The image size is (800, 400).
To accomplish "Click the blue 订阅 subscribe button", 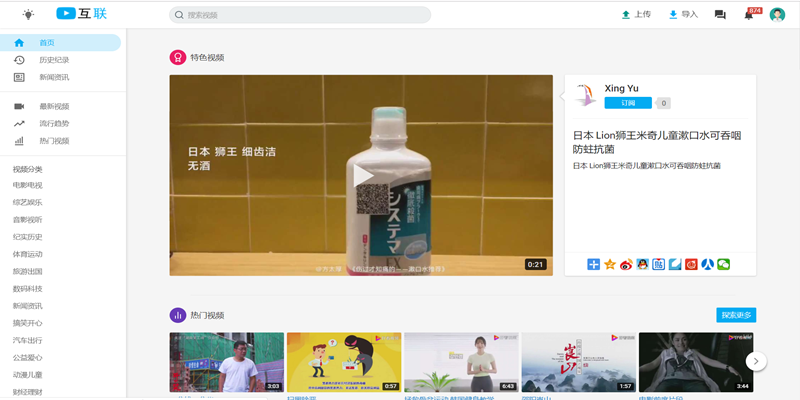I will 628,103.
